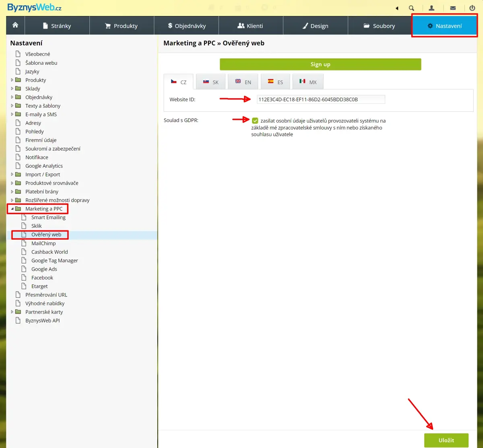Screen dimensions: 483x448
Task: Click the left arrow collapse icon
Action: (x=397, y=8)
